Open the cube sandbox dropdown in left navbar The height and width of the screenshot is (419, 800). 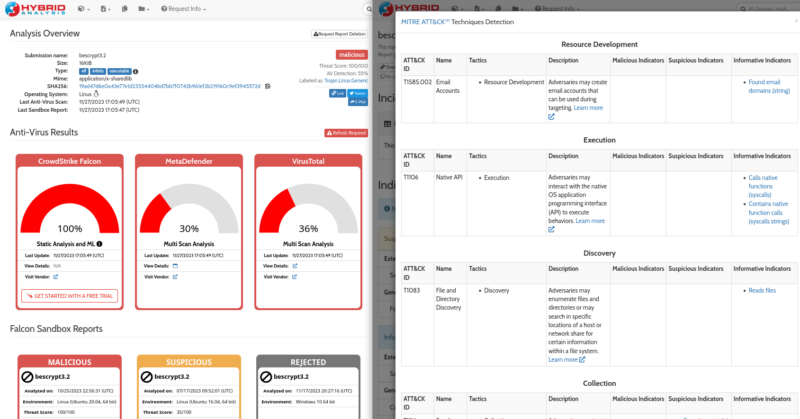point(83,9)
